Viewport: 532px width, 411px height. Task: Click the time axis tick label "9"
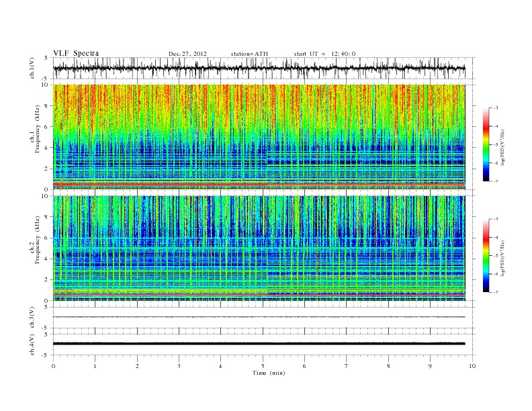(430, 366)
